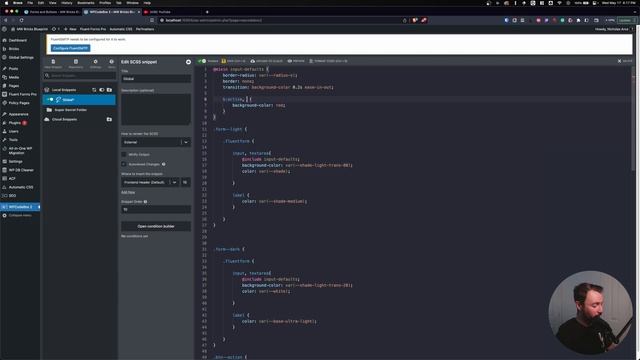Click the cloud icon beside Edit SCSS snippet
The height and width of the screenshot is (360, 640).
(188, 62)
